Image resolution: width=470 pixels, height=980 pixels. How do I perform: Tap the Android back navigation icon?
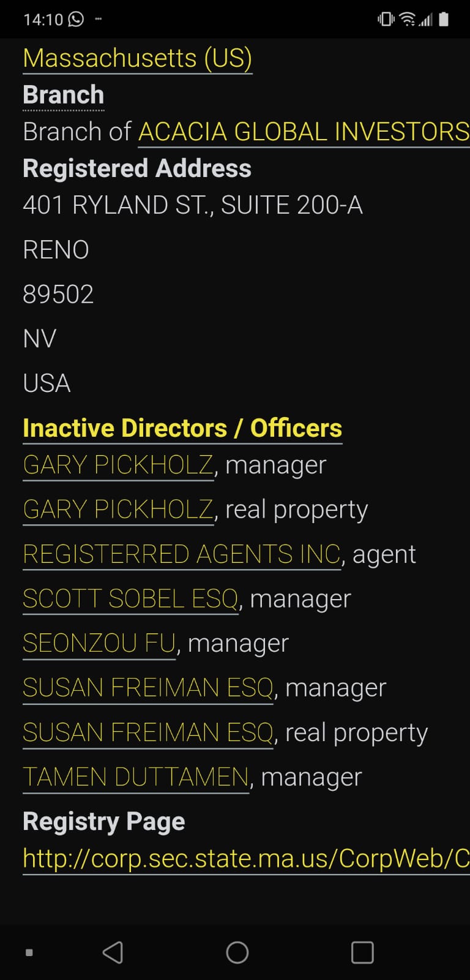[x=113, y=952]
